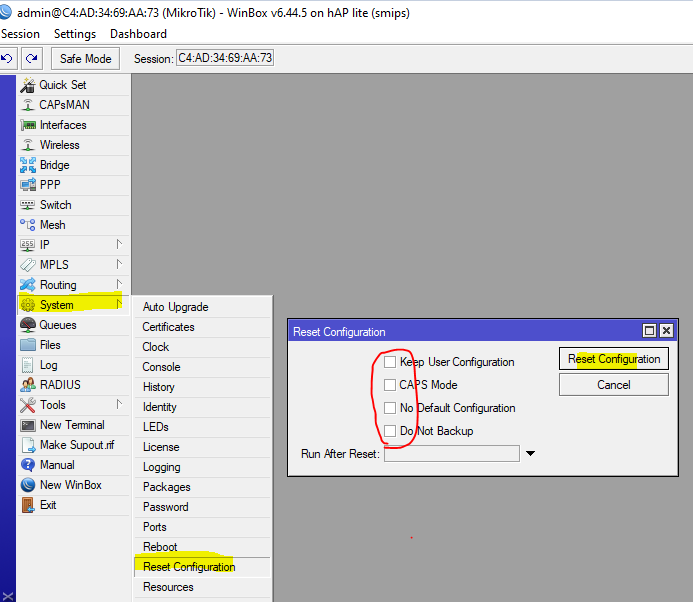The image size is (693, 602).
Task: Click the sidebar collapse X icon
Action: pyautogui.click(x=8, y=596)
